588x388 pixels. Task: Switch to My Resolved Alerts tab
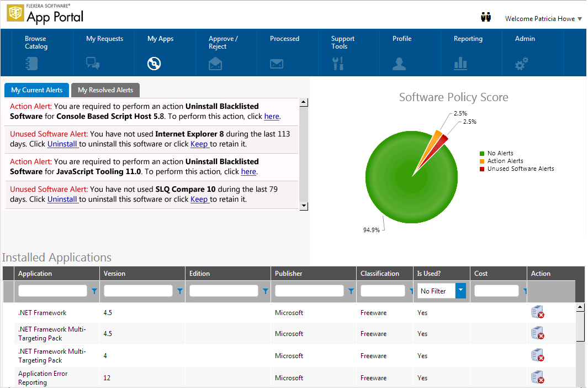point(105,90)
